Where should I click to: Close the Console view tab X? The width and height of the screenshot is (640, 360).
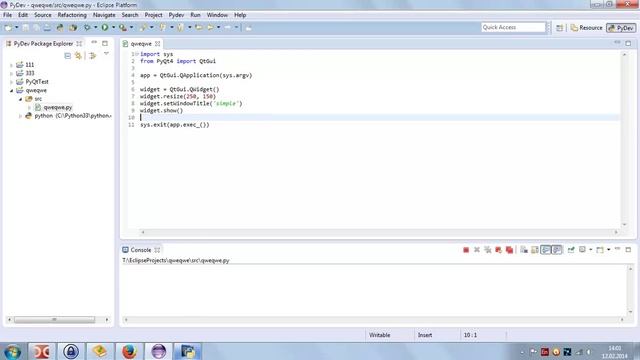point(157,250)
